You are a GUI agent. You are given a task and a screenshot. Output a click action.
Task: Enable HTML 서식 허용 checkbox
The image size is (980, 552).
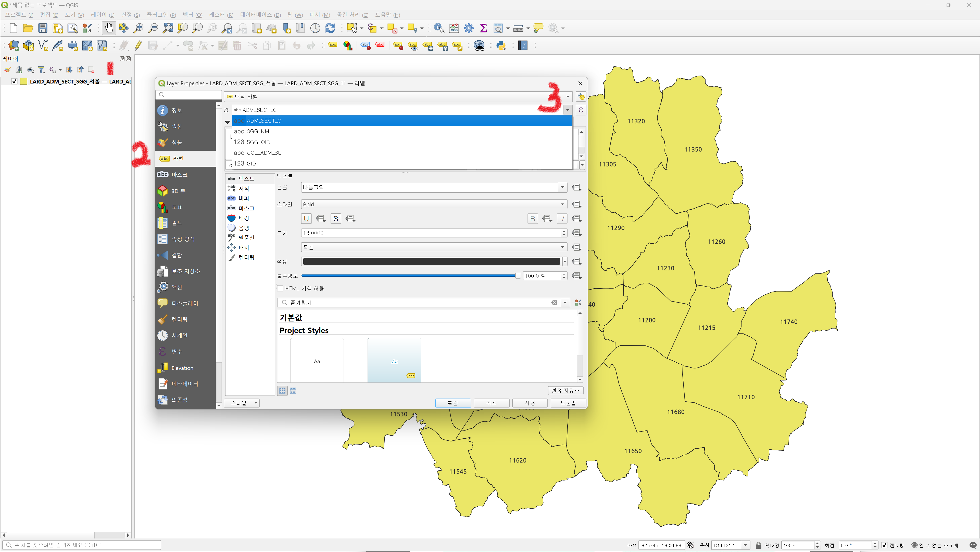[x=280, y=288]
